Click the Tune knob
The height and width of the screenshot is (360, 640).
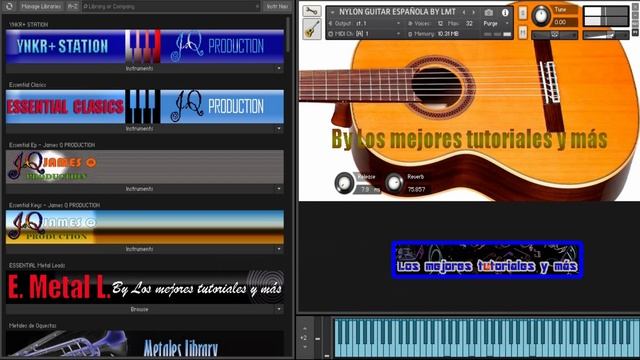click(541, 16)
